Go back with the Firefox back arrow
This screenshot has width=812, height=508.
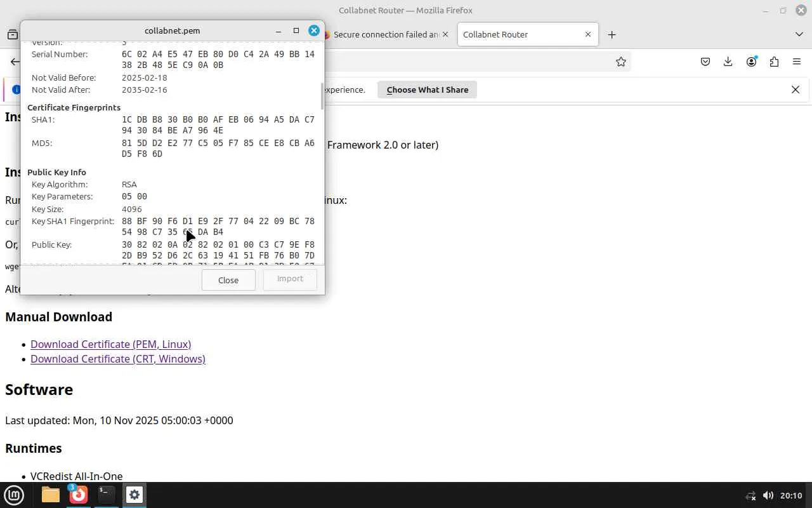[x=15, y=62]
